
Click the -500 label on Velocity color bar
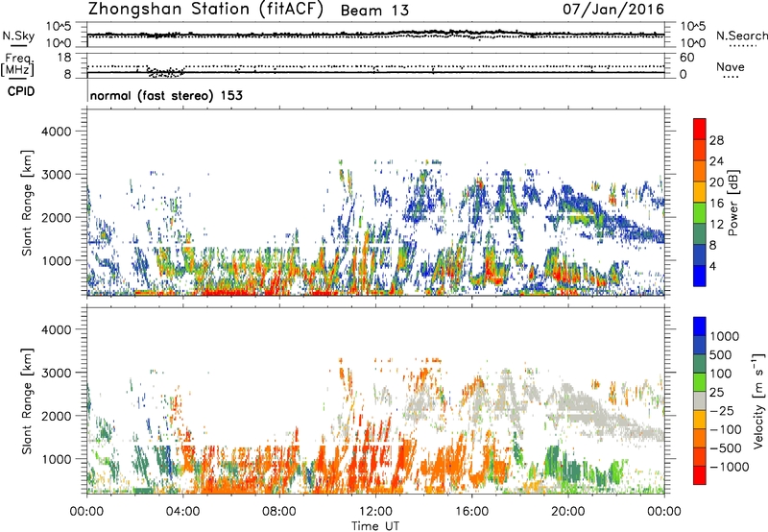[725, 448]
